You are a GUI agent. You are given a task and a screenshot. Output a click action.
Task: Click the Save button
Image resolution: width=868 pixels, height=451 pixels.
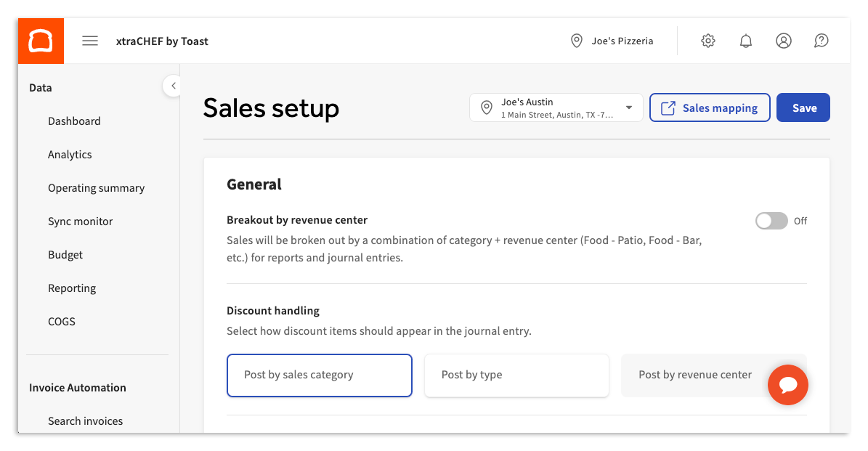tap(803, 107)
